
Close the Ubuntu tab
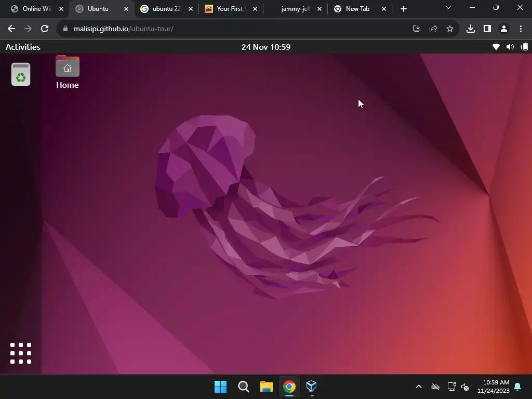click(126, 9)
